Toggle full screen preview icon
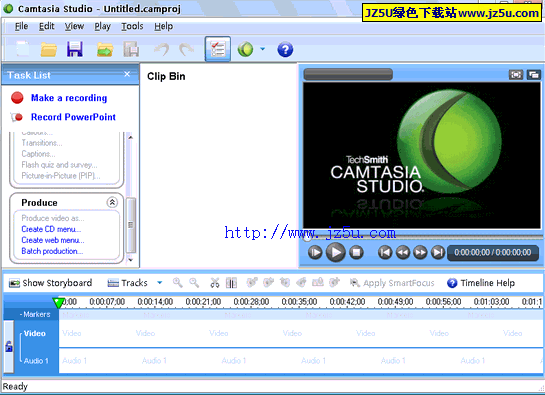Screen dimensions: 545x395 coord(516,74)
